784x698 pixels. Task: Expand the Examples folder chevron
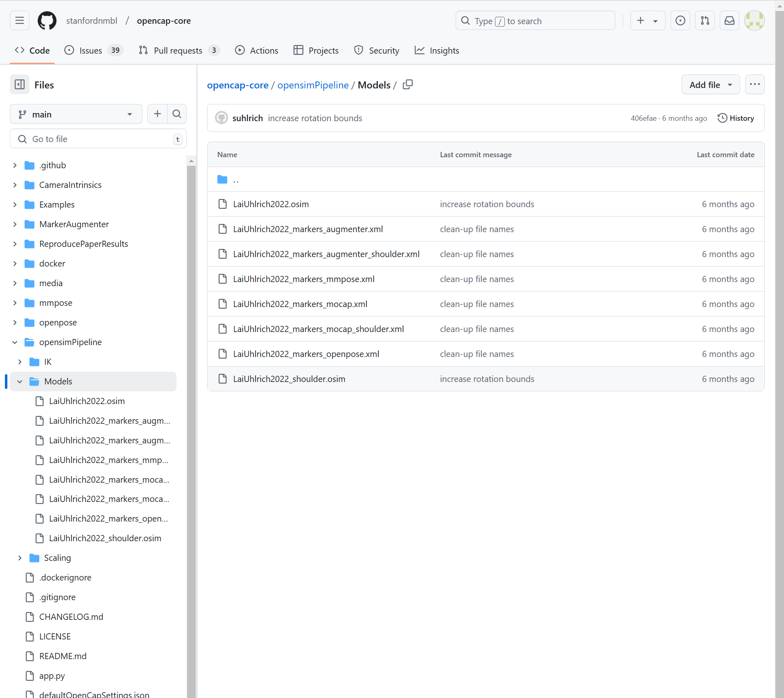point(15,205)
